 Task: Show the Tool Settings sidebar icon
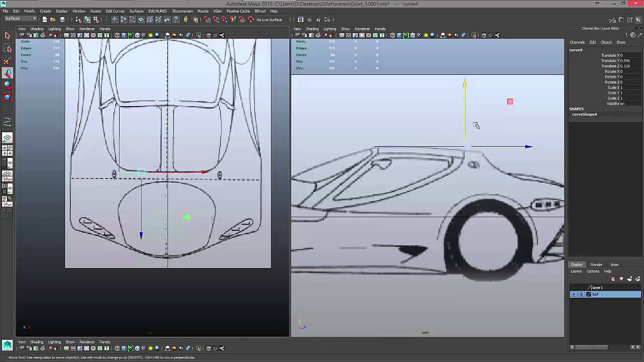click(630, 20)
